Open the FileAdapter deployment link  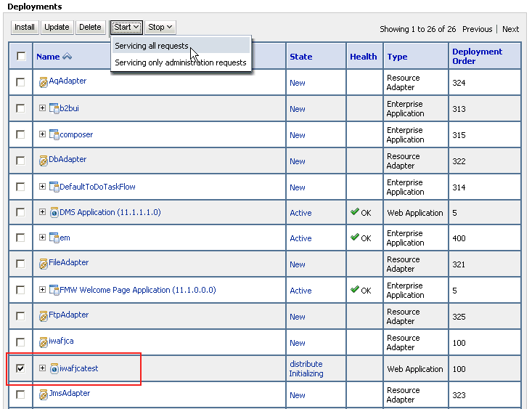tap(68, 262)
